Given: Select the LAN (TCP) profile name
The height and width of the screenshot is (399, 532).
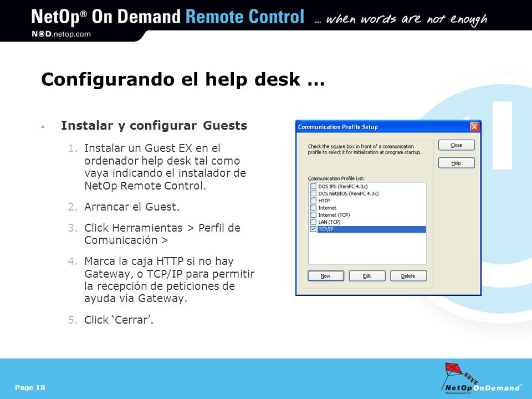Looking at the screenshot, I should [x=329, y=222].
